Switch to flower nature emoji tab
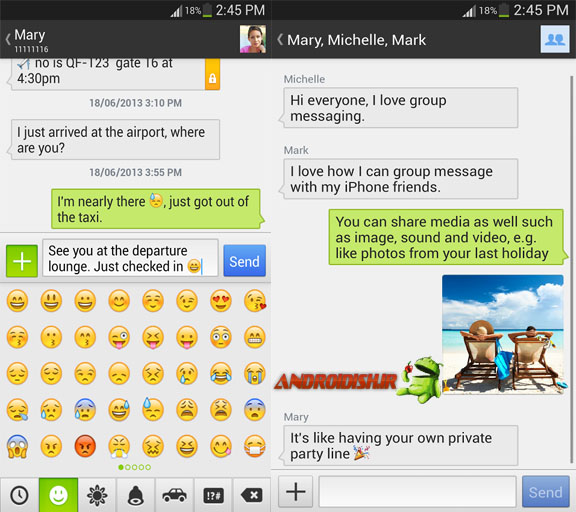Viewport: 576px width, 512px height. (97, 495)
